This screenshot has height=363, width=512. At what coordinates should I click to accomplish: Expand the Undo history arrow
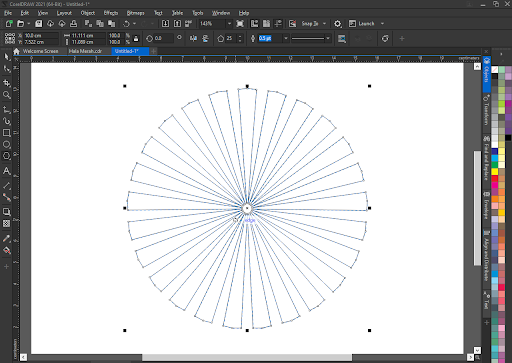[x=134, y=24]
